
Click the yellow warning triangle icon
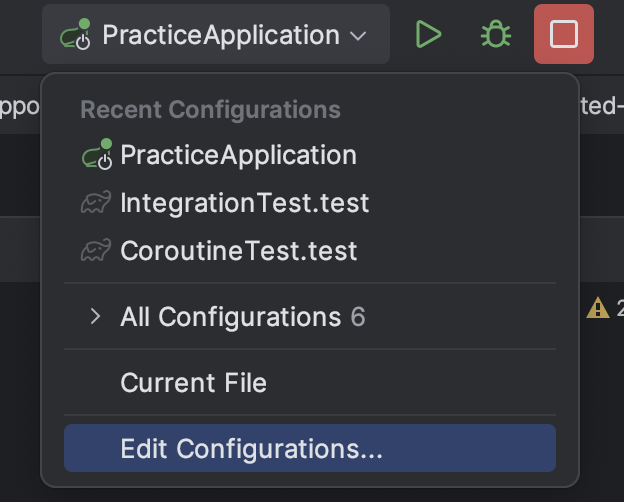pos(597,308)
